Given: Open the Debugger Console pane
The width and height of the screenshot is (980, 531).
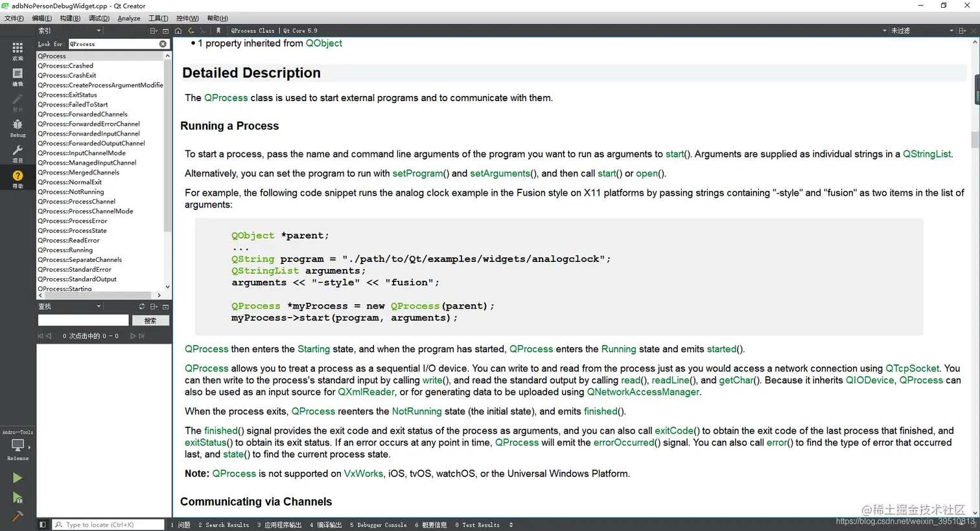Looking at the screenshot, I should coord(379,525).
